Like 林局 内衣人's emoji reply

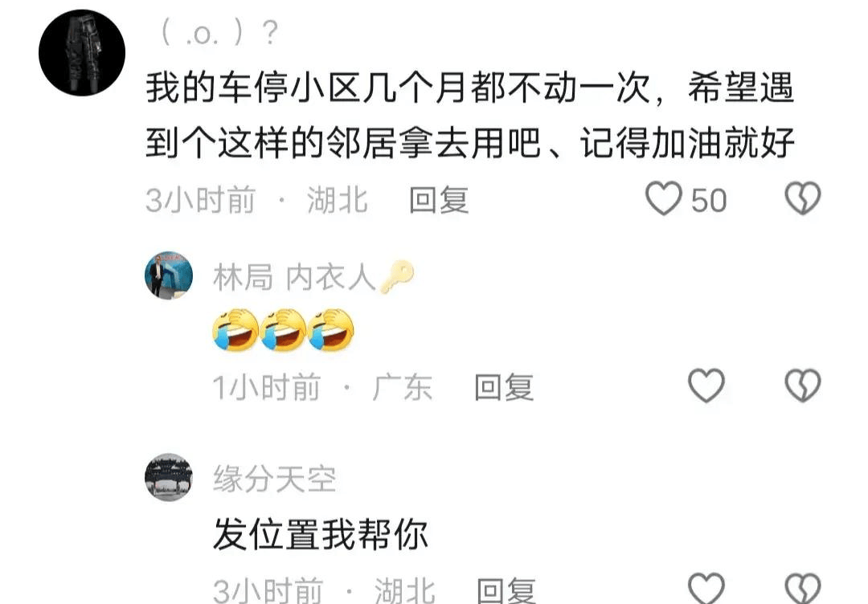pyautogui.click(x=706, y=386)
